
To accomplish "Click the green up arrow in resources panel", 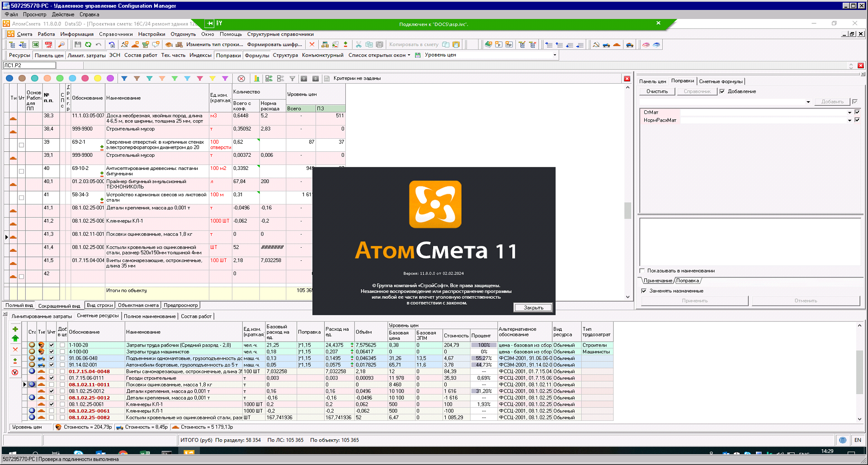I will (x=15, y=338).
